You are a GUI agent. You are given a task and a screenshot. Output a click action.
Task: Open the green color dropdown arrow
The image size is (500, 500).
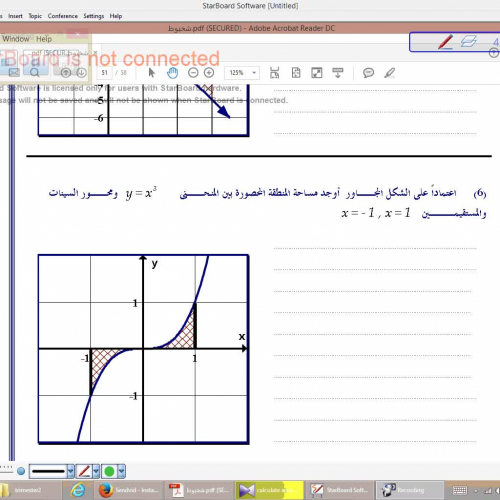click(x=121, y=471)
